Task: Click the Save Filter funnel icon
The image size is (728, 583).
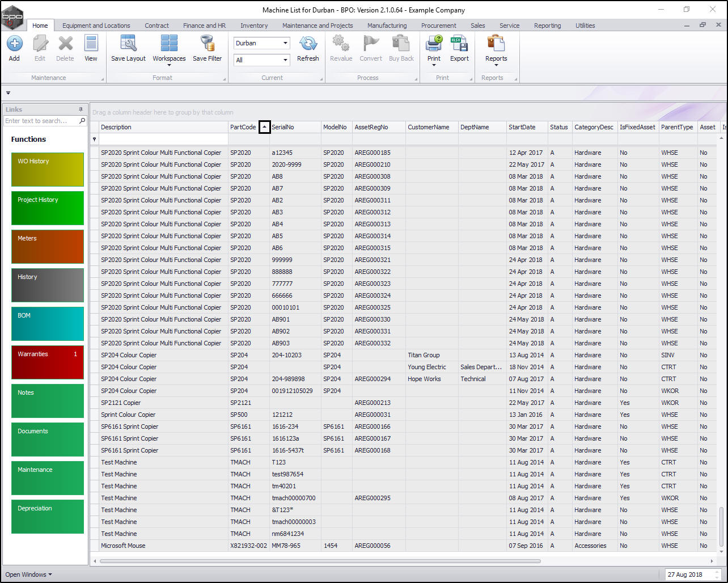Action: (x=207, y=43)
